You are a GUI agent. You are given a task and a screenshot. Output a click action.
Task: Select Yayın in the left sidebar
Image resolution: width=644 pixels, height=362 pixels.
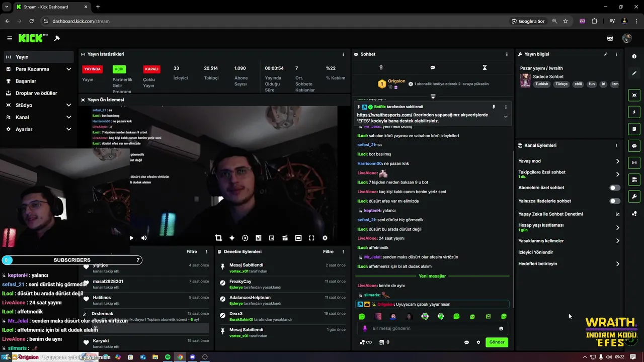pyautogui.click(x=39, y=57)
